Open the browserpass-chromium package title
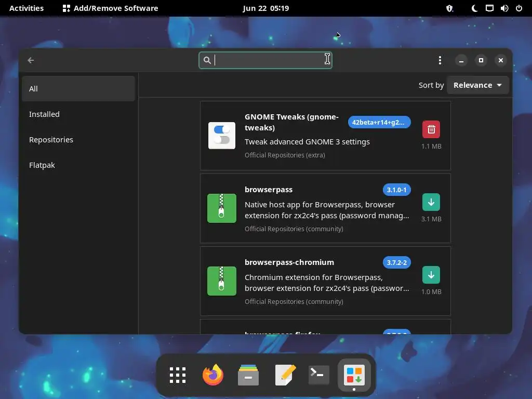This screenshot has width=532, height=399. [x=289, y=262]
